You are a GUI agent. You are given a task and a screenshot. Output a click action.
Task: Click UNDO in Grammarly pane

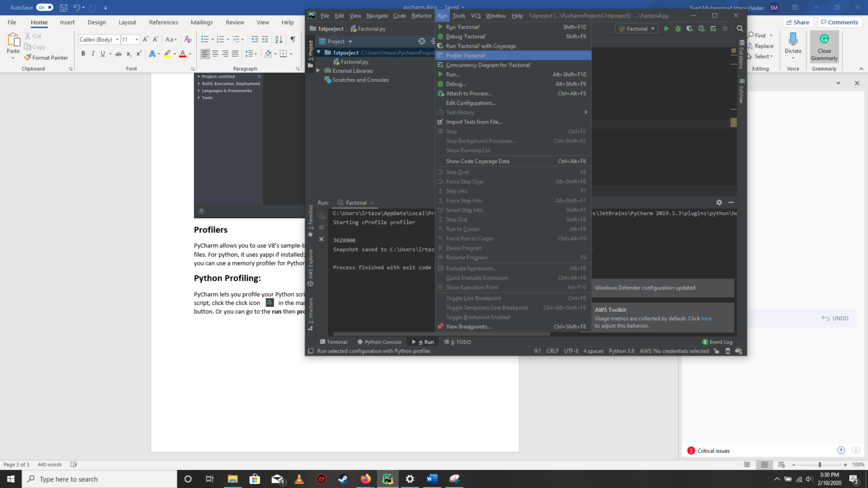tap(835, 319)
